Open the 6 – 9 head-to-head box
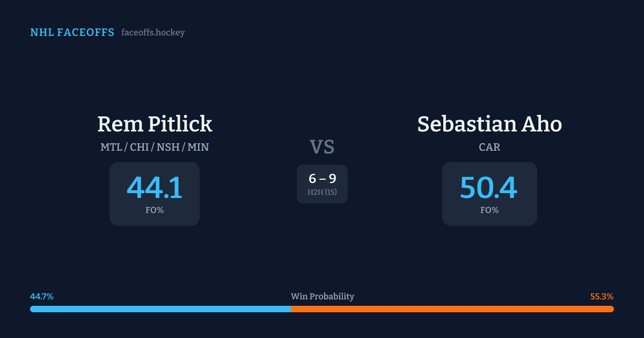 322,183
